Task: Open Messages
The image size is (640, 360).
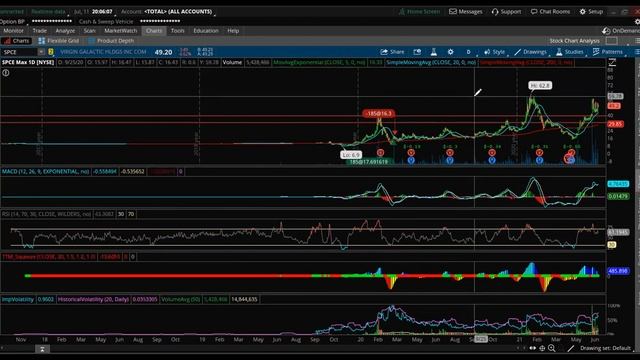Action: tap(466, 11)
